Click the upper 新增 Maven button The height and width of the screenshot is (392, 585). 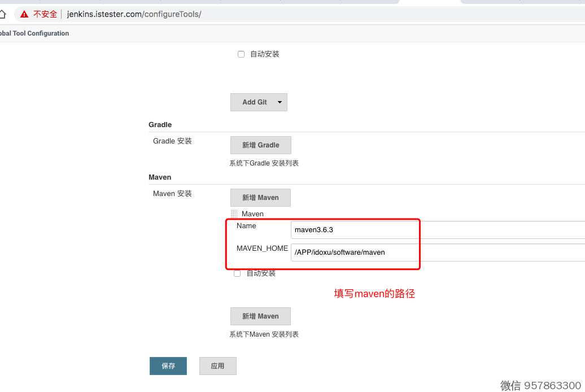(x=260, y=198)
